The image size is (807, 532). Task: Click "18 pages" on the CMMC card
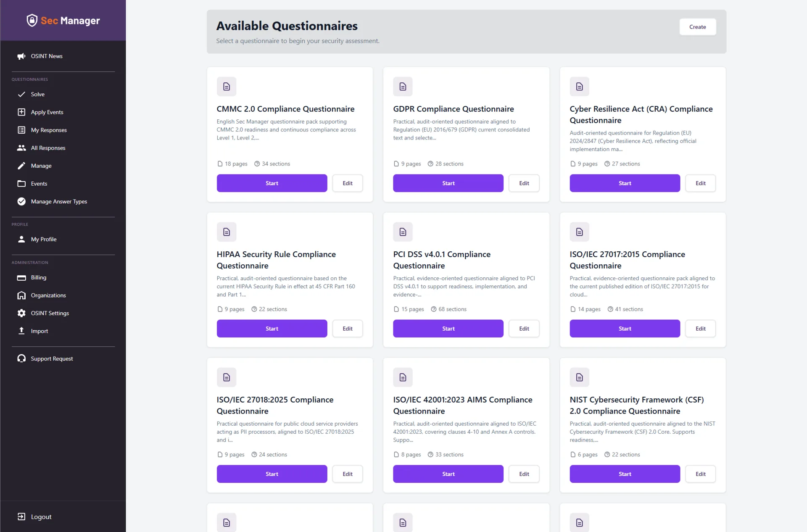236,164
